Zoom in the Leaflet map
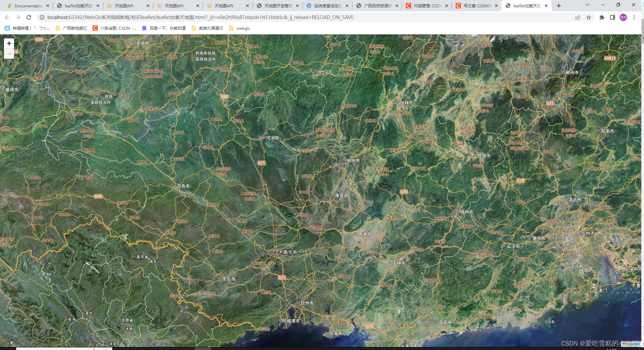 point(9,43)
